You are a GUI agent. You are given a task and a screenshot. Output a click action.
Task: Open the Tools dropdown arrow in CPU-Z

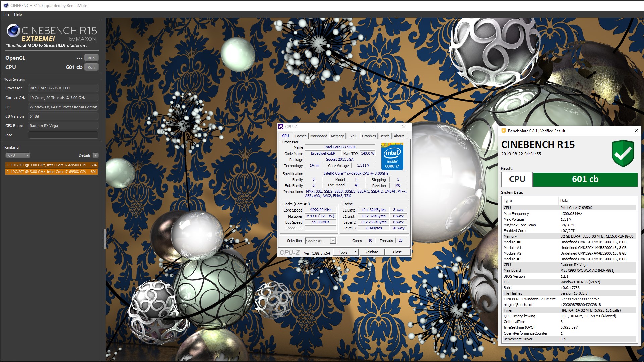(x=356, y=252)
